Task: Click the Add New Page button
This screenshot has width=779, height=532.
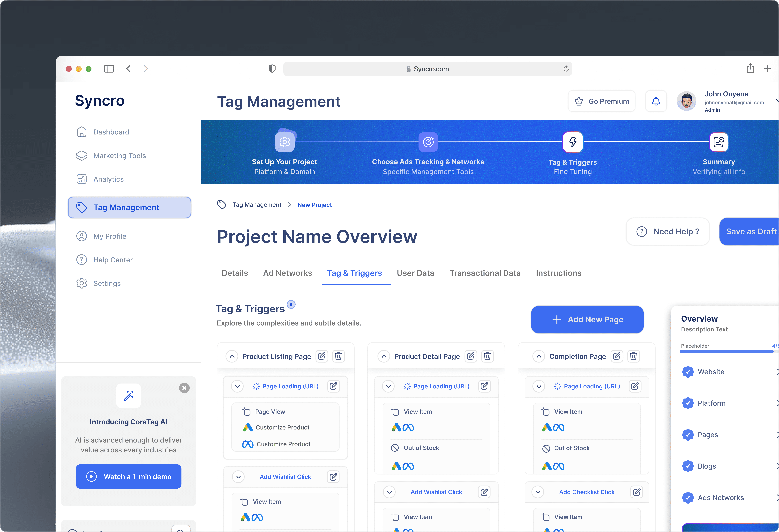Action: [x=587, y=319]
